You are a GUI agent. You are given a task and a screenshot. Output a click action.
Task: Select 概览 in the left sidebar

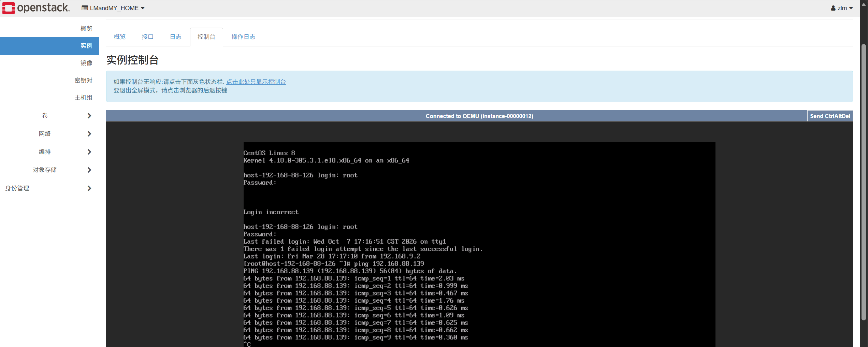86,28
